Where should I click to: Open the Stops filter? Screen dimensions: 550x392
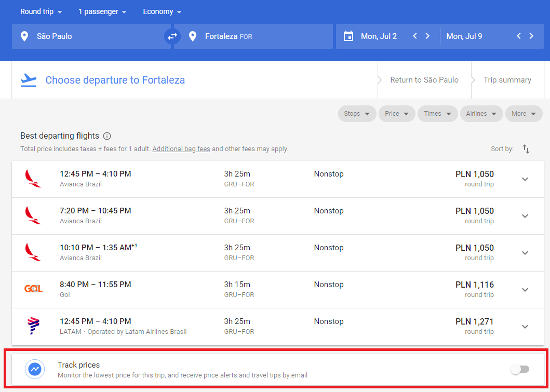357,114
